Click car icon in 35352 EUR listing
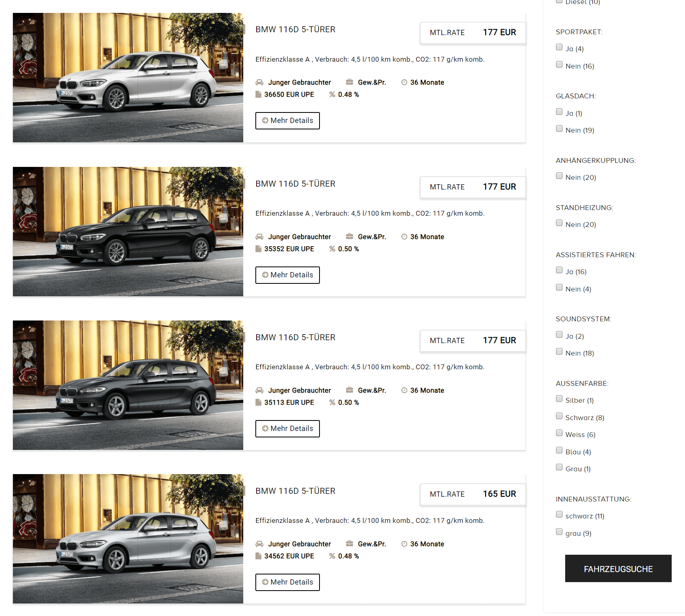Screen dimensions: 685x616 click(x=259, y=237)
